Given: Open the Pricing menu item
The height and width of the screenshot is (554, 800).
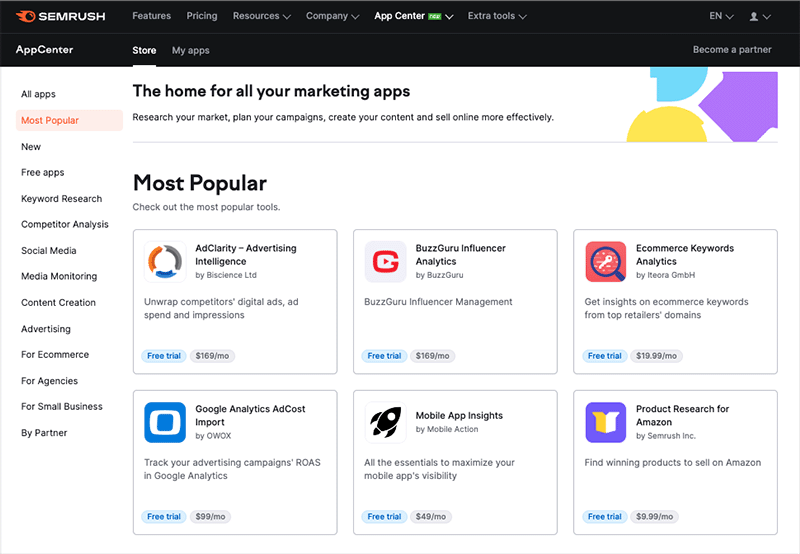Looking at the screenshot, I should tap(202, 16).
